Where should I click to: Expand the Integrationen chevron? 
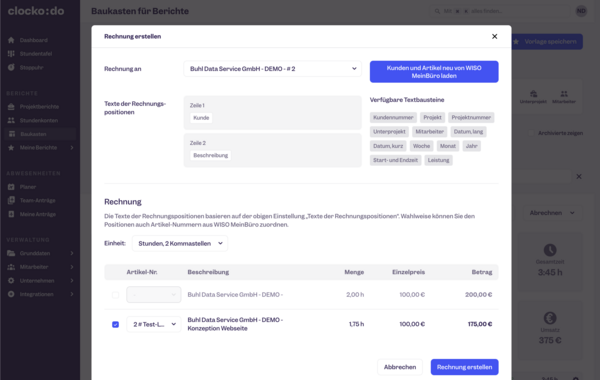(72, 294)
